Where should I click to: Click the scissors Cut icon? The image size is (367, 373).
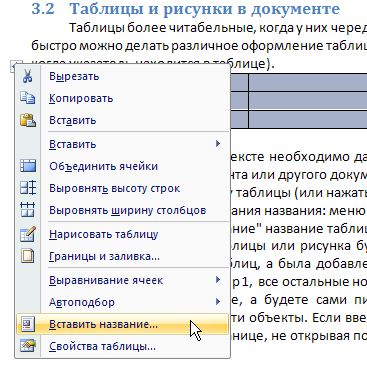[28, 76]
